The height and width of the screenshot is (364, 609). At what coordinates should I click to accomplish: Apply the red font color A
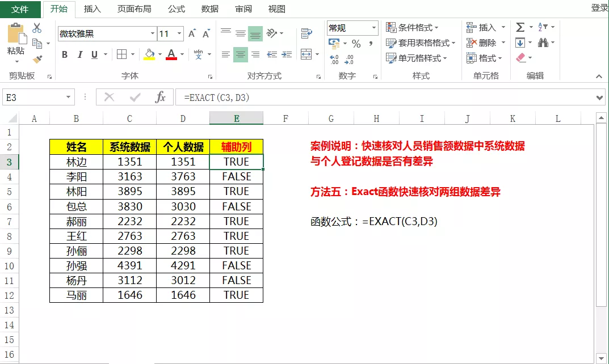pyautogui.click(x=171, y=54)
